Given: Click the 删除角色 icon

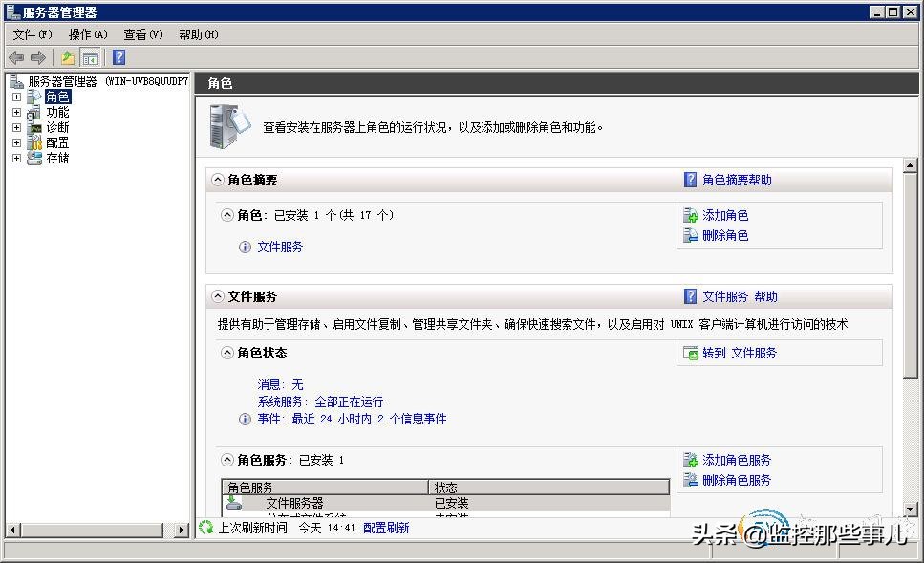Looking at the screenshot, I should [691, 235].
